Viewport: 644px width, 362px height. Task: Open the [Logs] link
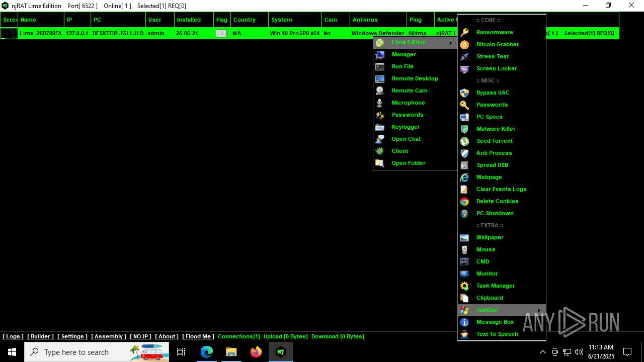click(x=13, y=336)
